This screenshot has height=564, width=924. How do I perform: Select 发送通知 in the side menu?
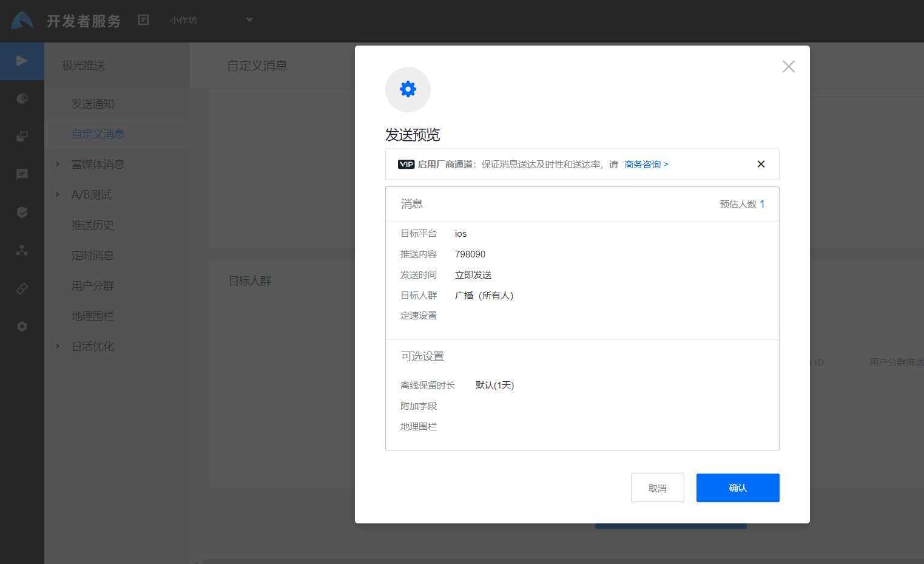pos(93,104)
